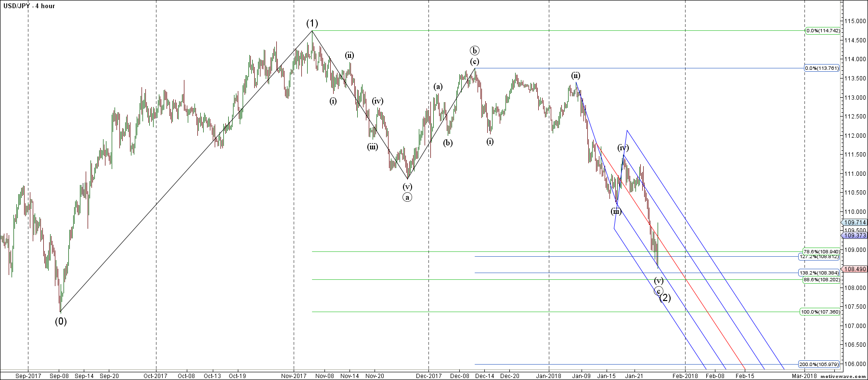Click the Mar-2018 date on time axis
Viewport: 868px width, 380px height.
pyautogui.click(x=804, y=376)
